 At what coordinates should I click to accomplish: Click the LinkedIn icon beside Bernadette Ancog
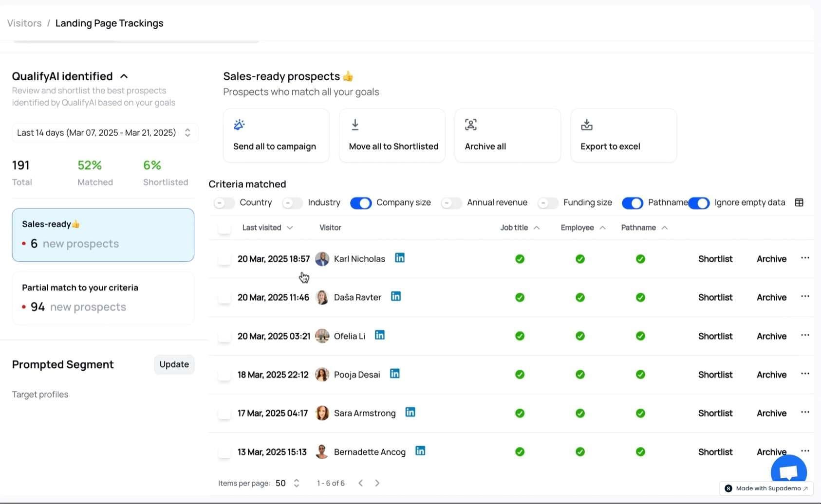click(x=420, y=451)
